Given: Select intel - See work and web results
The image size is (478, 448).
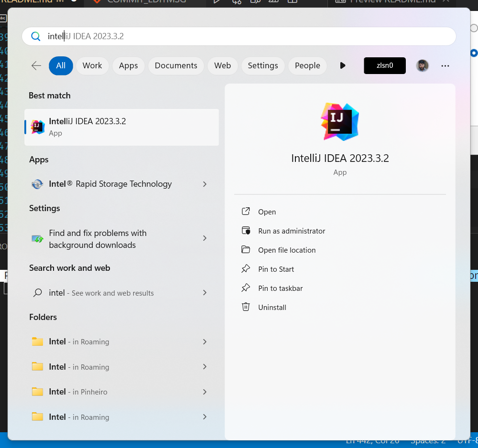Looking at the screenshot, I should (101, 293).
